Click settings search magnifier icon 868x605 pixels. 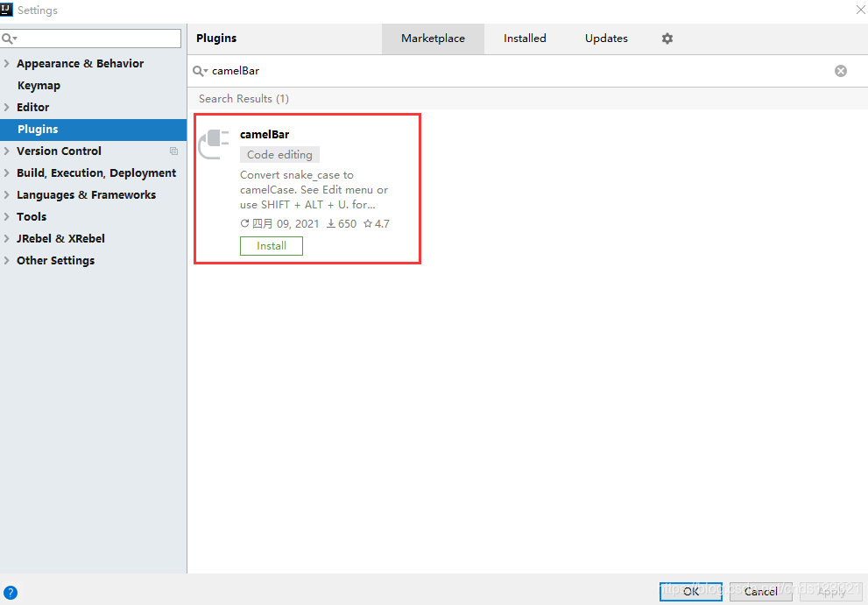[10, 39]
